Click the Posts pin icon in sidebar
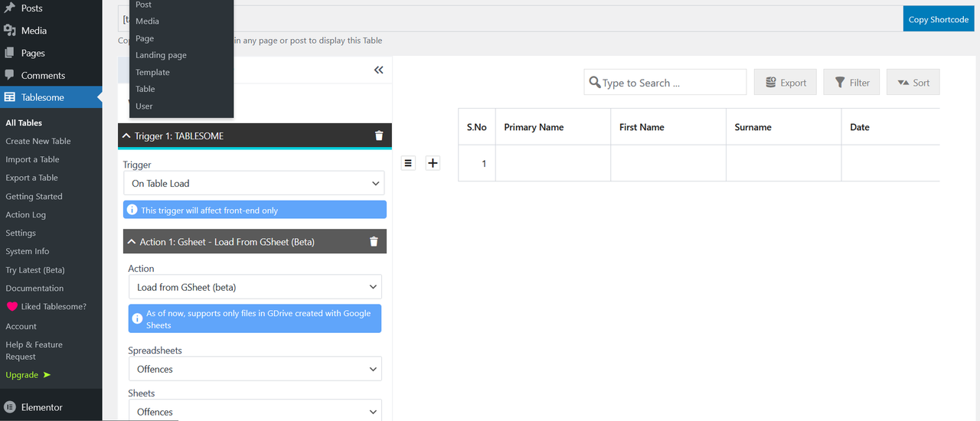 (10, 8)
